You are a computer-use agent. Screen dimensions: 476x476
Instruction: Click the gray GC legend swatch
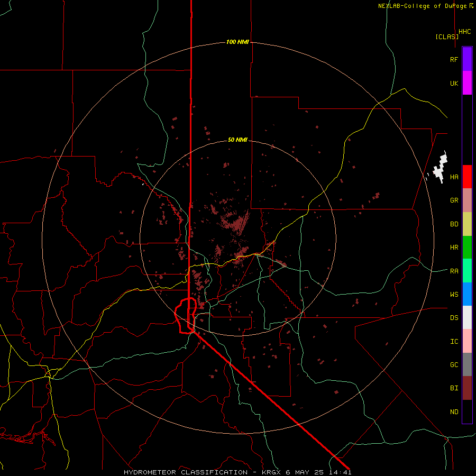pyautogui.click(x=467, y=364)
